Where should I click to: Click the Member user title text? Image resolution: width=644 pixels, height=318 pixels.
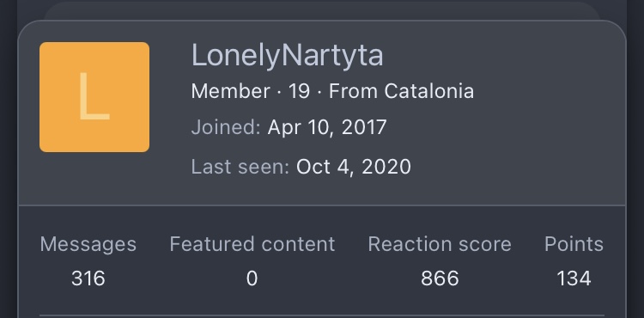[231, 91]
